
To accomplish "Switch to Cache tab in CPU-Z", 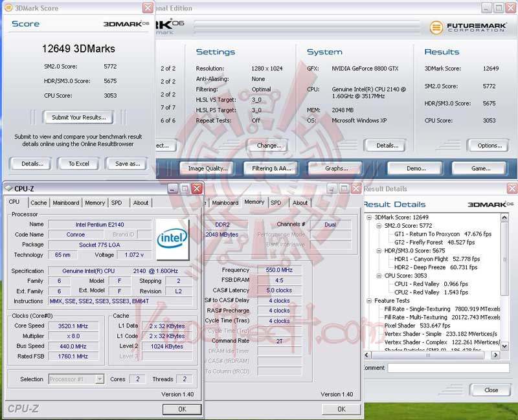I will [x=39, y=203].
